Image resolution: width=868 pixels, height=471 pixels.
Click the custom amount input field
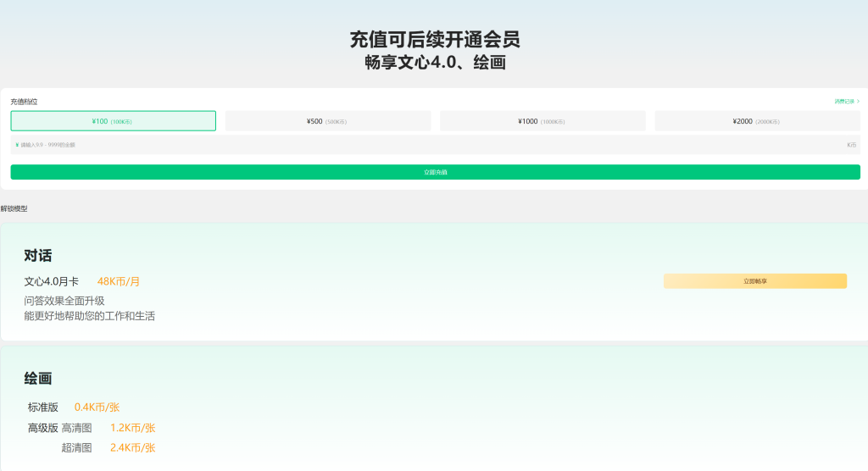pyautogui.click(x=435, y=145)
